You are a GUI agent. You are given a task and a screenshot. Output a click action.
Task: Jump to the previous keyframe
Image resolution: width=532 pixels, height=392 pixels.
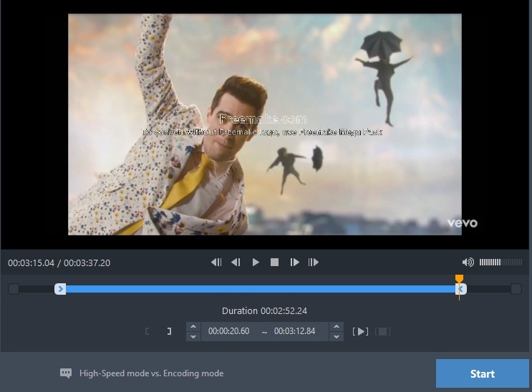[x=216, y=262]
